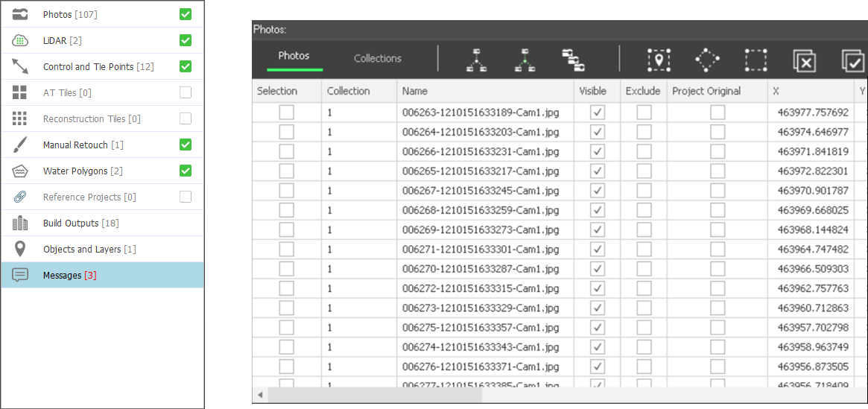This screenshot has width=868, height=409.
Task: Click the select all checkmark icon
Action: click(x=852, y=60)
